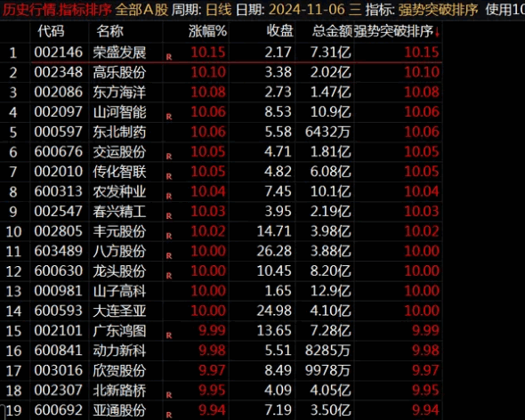Select stock name 交运股份
This screenshot has height=420, width=525.
click(119, 152)
